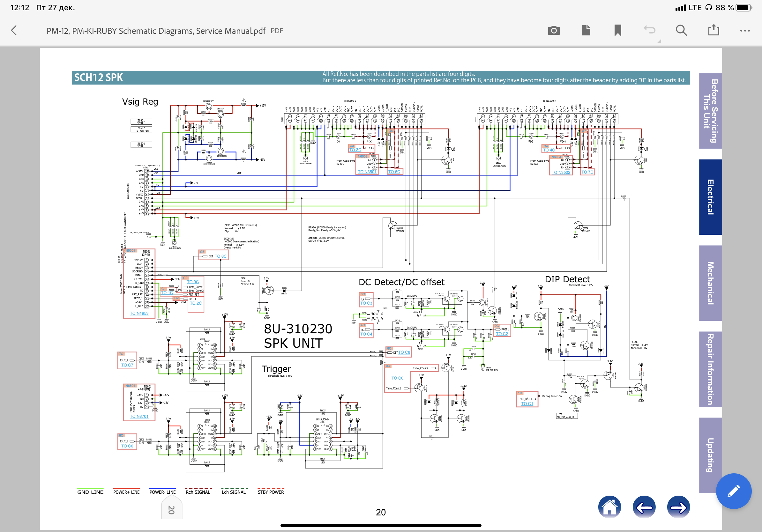Open the page view document icon
Viewport: 762px width, 532px height.
(586, 30)
